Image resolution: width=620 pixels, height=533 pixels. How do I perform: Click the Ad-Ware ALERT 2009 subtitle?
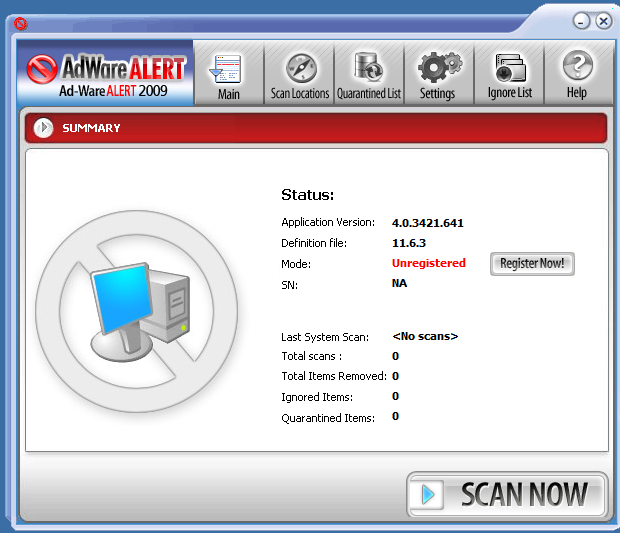tap(113, 91)
